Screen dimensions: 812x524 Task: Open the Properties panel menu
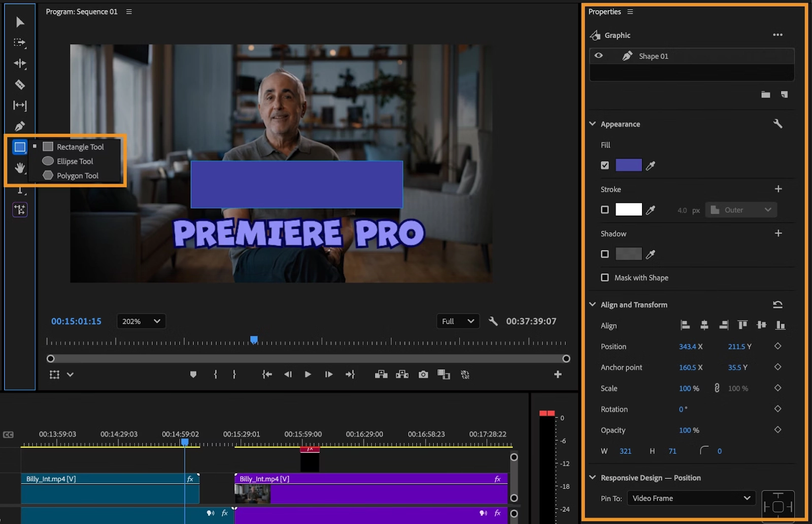click(x=629, y=11)
